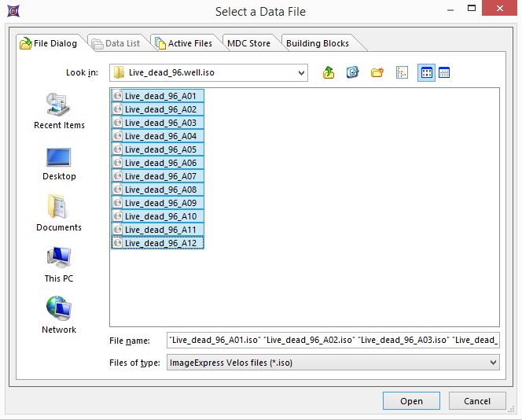This screenshot has height=420, width=522.
Task: Select This PC in the sidebar
Action: click(x=59, y=264)
